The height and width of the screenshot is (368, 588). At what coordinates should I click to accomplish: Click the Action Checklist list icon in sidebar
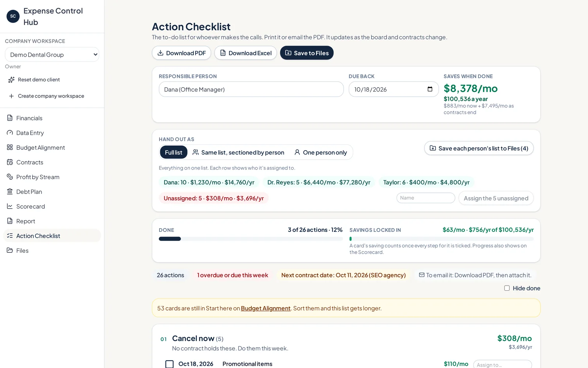[x=10, y=236]
